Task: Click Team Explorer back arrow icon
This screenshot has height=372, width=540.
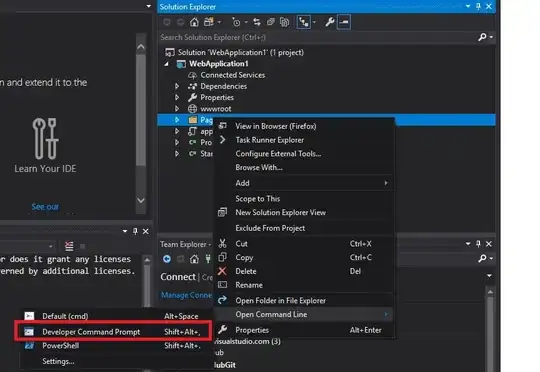Action: [167, 259]
